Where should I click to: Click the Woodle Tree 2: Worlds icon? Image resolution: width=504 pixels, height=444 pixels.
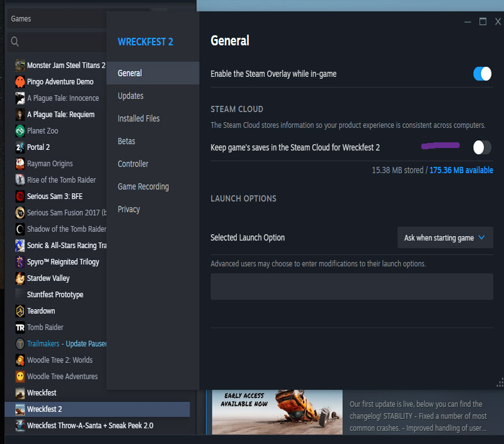point(20,360)
